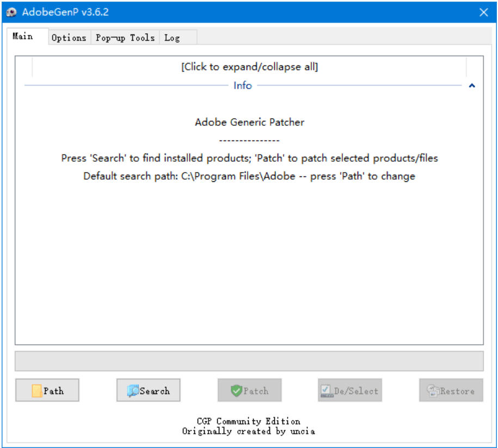Close the AdobeGenP window

(483, 12)
